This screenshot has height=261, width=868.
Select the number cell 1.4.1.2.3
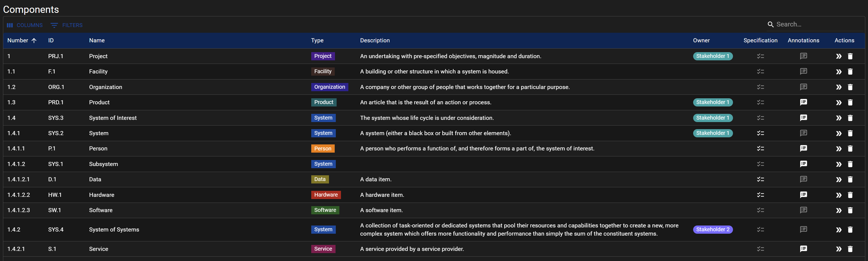[19, 210]
